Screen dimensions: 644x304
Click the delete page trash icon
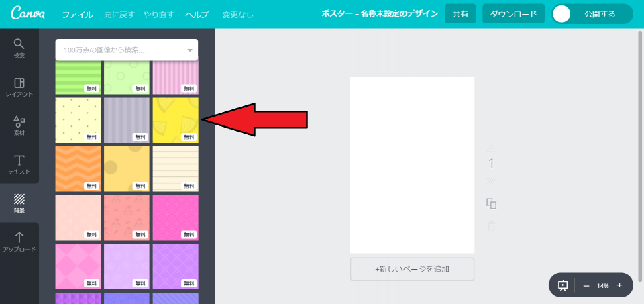491,225
